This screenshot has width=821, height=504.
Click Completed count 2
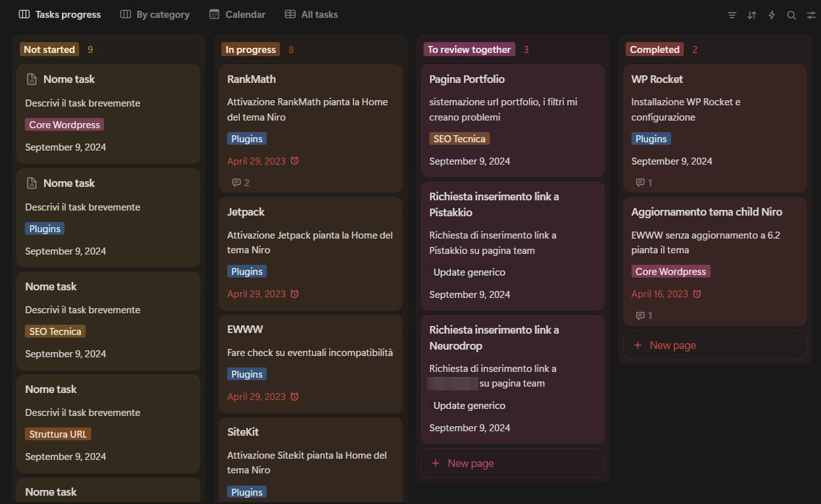click(695, 50)
